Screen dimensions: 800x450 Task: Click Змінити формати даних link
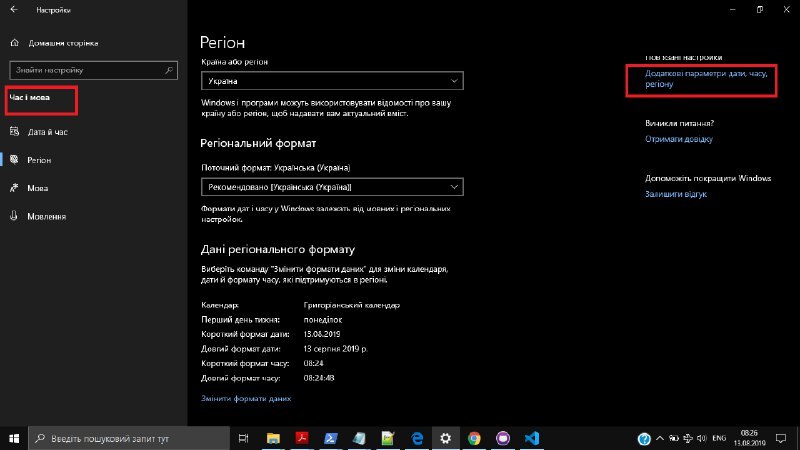point(246,398)
